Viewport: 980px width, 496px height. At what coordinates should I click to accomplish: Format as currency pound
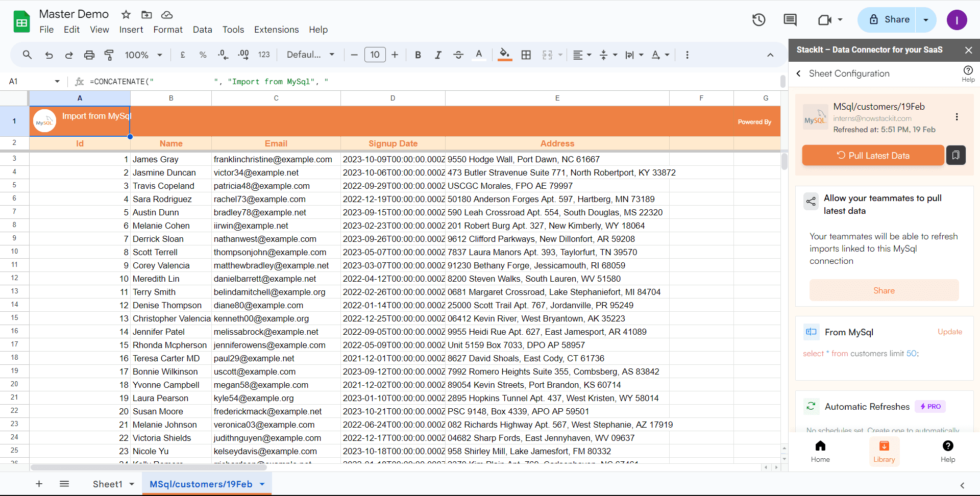(x=183, y=55)
